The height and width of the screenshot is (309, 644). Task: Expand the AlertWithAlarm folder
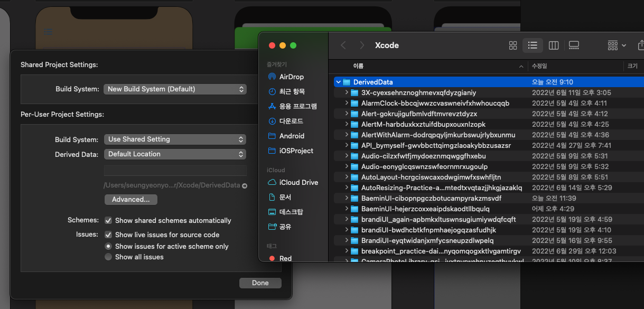pos(347,135)
